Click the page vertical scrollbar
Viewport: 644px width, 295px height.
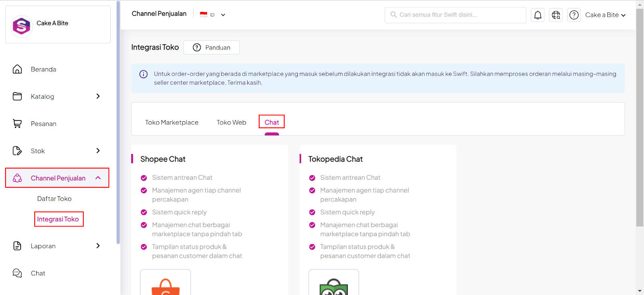pos(640,117)
